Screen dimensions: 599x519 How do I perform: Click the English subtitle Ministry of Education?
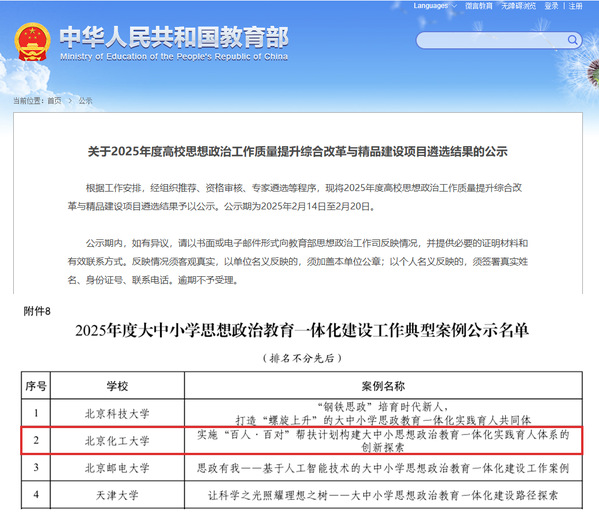point(174,57)
